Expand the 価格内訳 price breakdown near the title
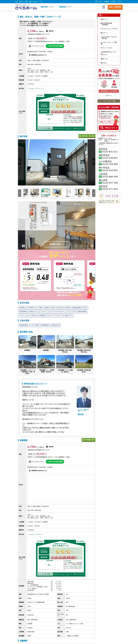The image size is (138, 644). click(50, 31)
